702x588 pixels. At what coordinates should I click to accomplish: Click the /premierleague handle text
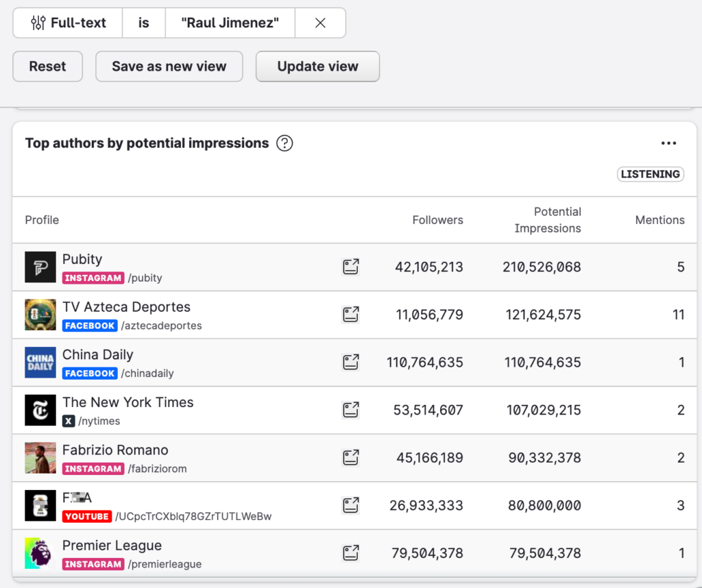click(x=165, y=564)
